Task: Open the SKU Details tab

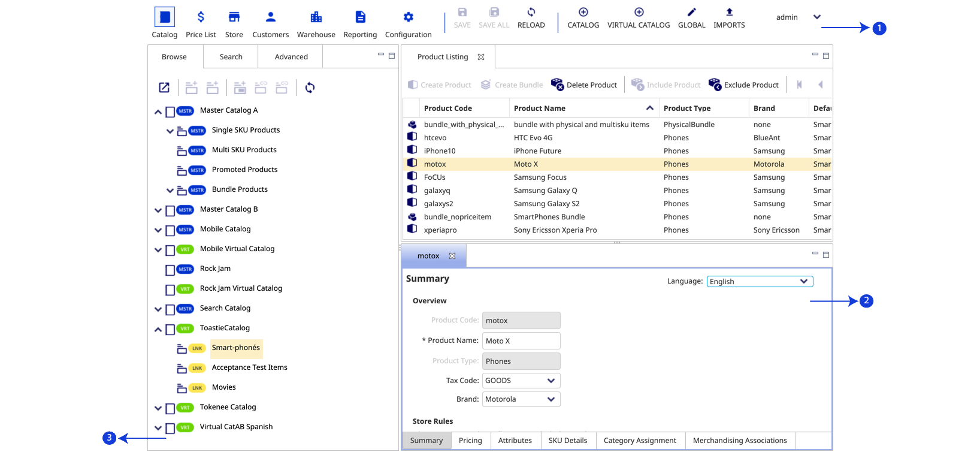Action: [567, 441]
